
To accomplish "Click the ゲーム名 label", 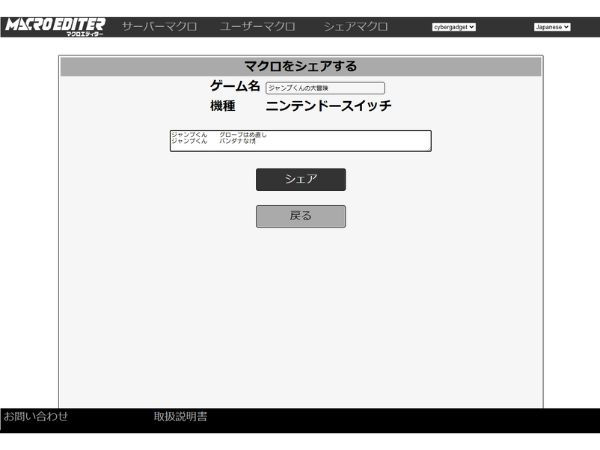I will [x=234, y=87].
